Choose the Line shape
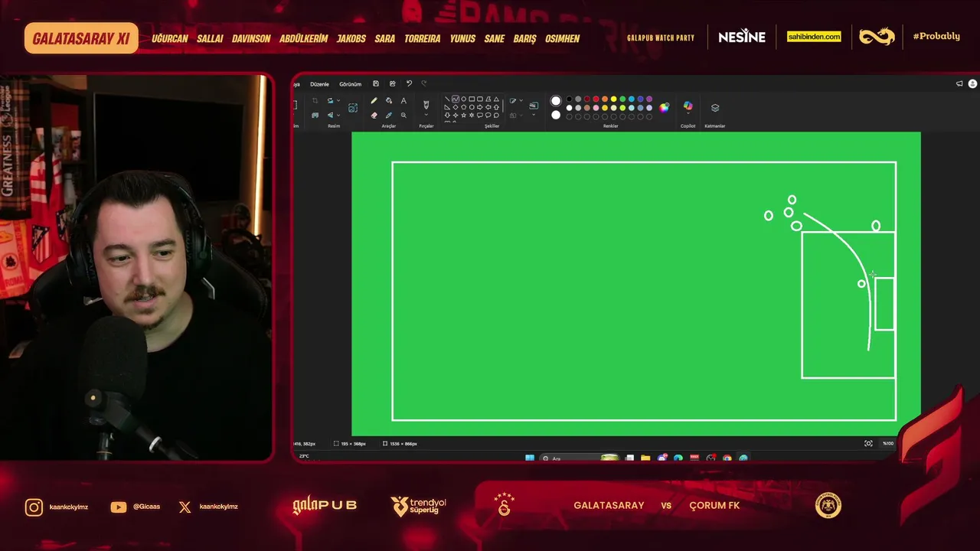 click(447, 99)
